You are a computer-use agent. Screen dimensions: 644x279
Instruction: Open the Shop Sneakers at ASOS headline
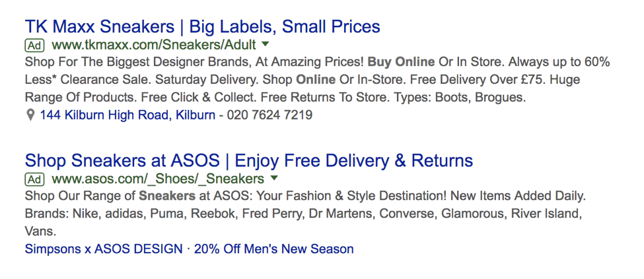(x=248, y=161)
